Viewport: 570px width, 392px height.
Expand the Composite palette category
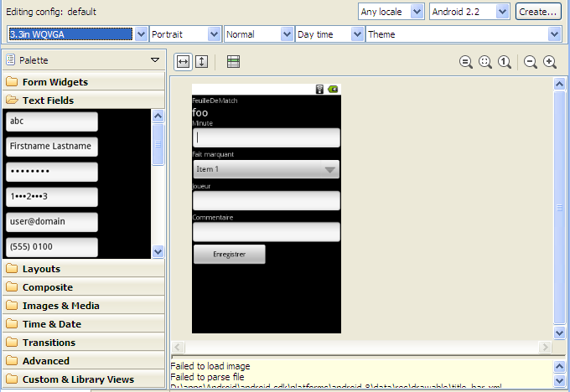point(84,287)
